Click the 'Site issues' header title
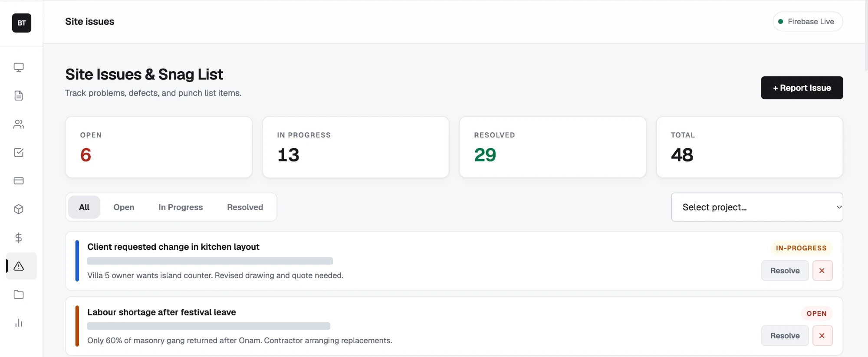Viewport: 868px width, 357px height. pos(89,22)
